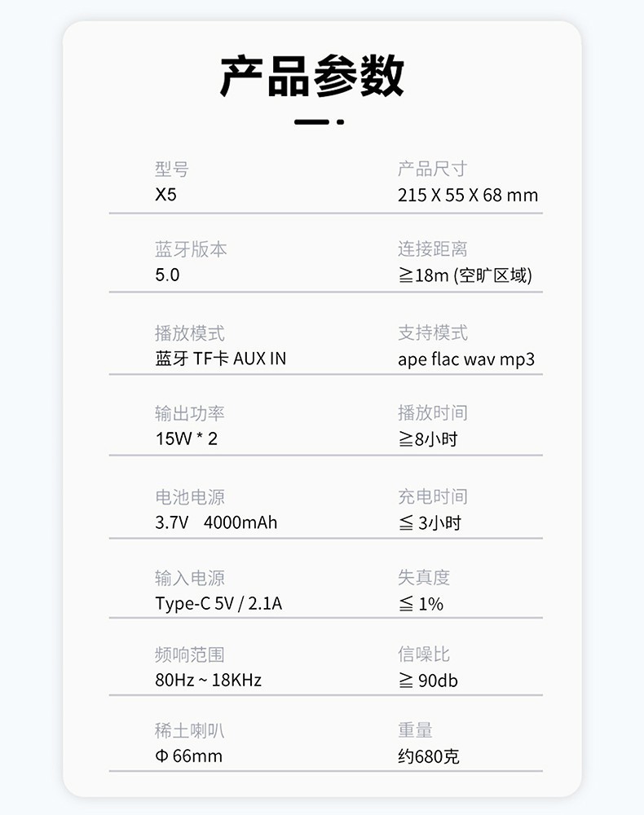Viewport: 644px width, 815px height.
Task: Click the 蓝牙 TF卡 AUX IN value
Action: [x=220, y=359]
